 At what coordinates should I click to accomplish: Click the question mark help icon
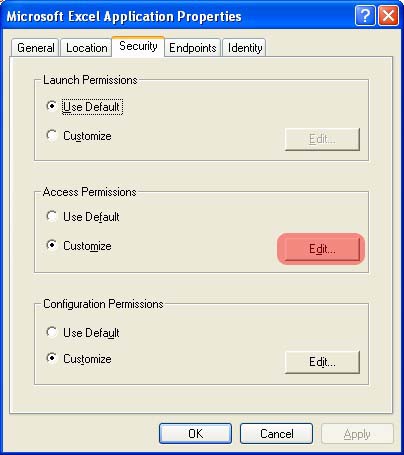point(365,15)
